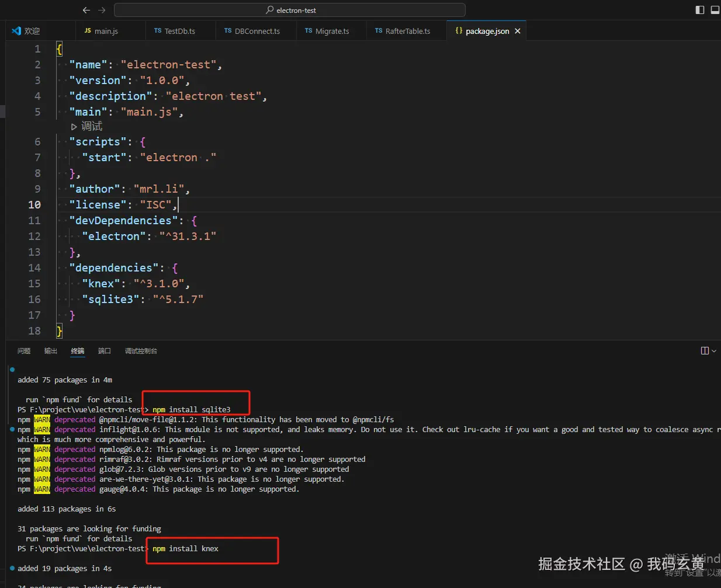Click the "electron ." start script value
Image resolution: width=721 pixels, height=588 pixels.
(x=178, y=158)
